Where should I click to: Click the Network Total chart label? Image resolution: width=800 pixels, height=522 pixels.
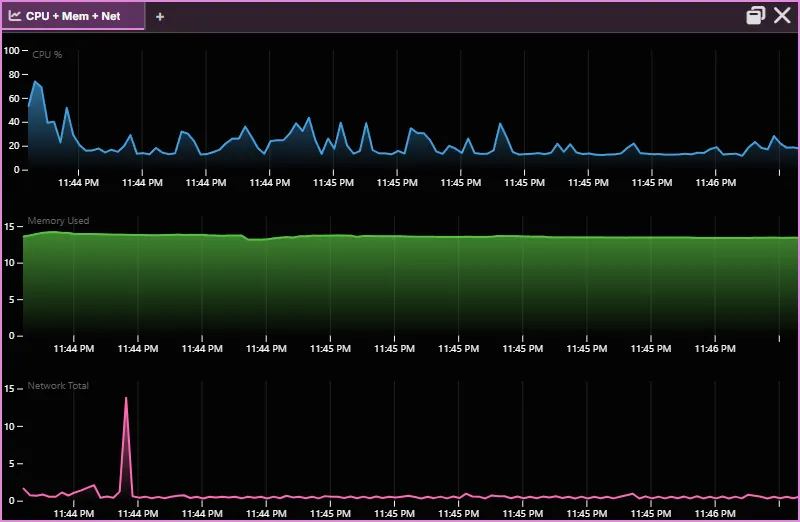point(58,386)
